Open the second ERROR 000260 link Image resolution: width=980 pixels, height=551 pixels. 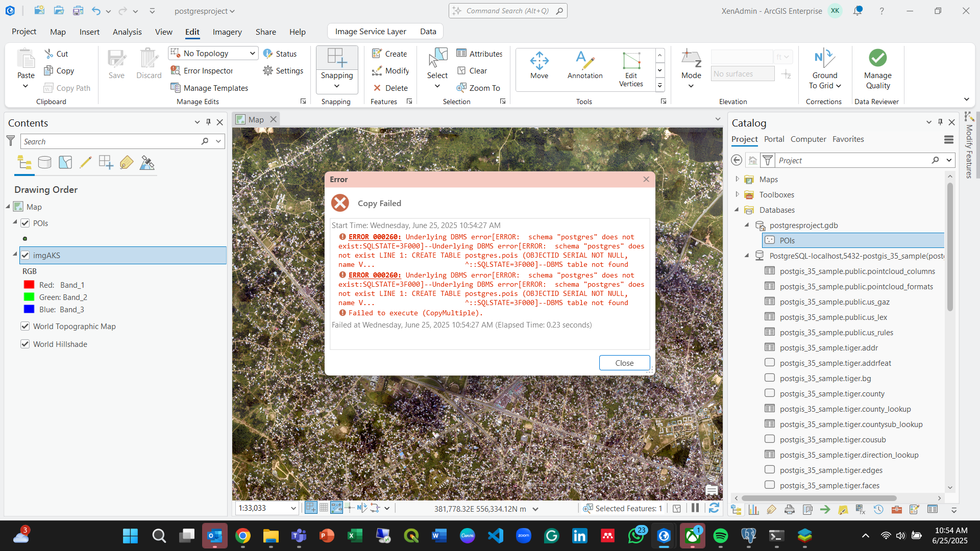[375, 275]
